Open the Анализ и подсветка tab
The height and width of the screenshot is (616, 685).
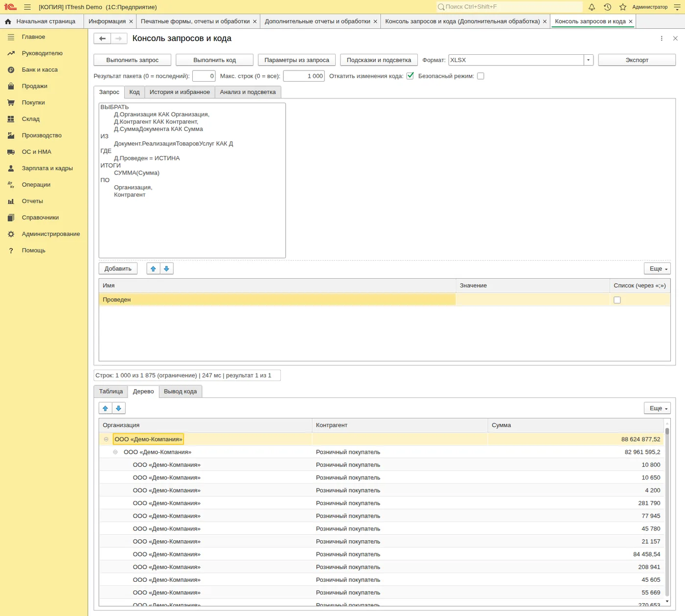pyautogui.click(x=248, y=92)
